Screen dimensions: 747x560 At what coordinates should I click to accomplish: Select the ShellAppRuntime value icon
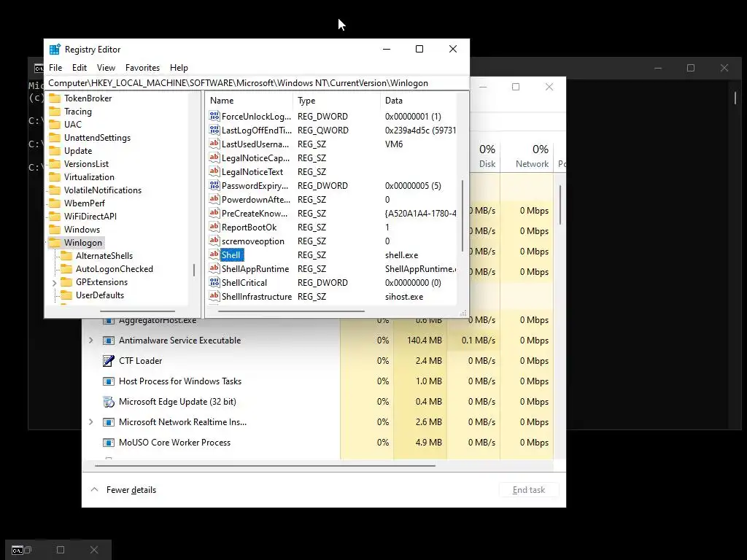pyautogui.click(x=214, y=268)
